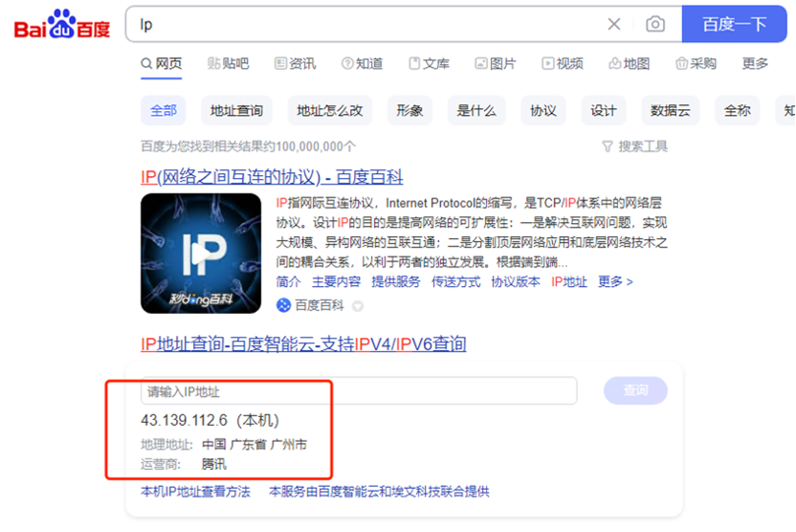Open the IP 百度百科 result title
796x532 pixels.
tap(272, 177)
